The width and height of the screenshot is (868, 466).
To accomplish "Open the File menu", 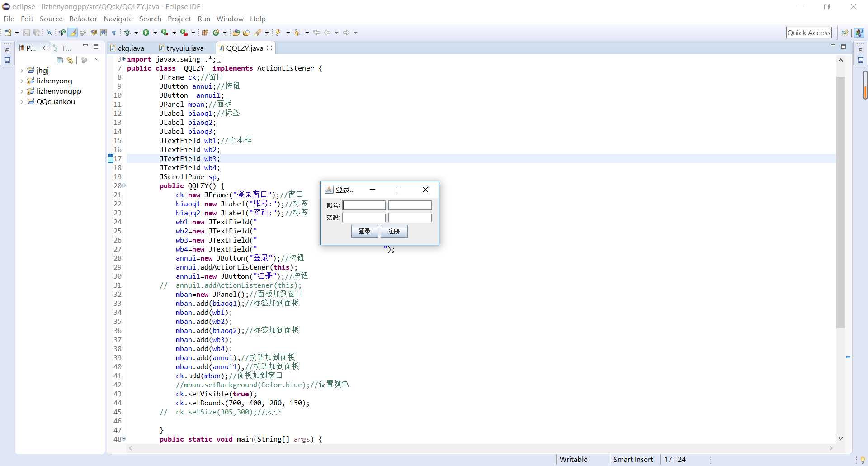I will [9, 19].
